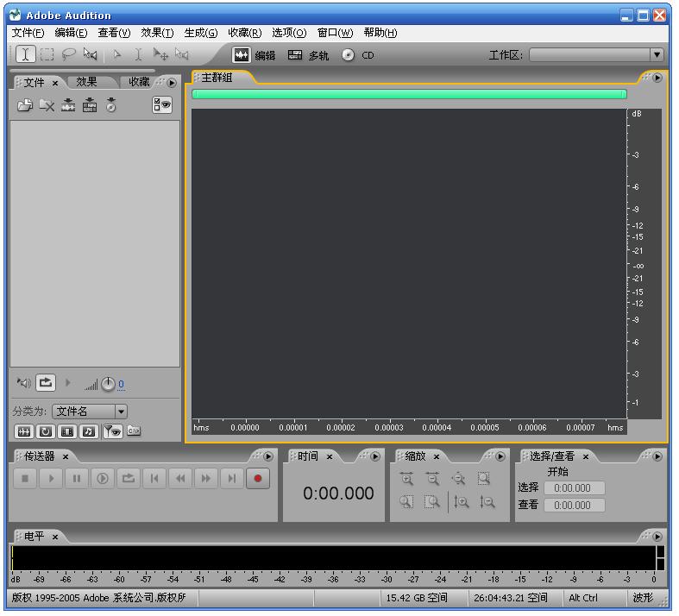Open the 分类为 sort-by dropdown
Image resolution: width=679 pixels, height=616 pixels.
(x=121, y=412)
